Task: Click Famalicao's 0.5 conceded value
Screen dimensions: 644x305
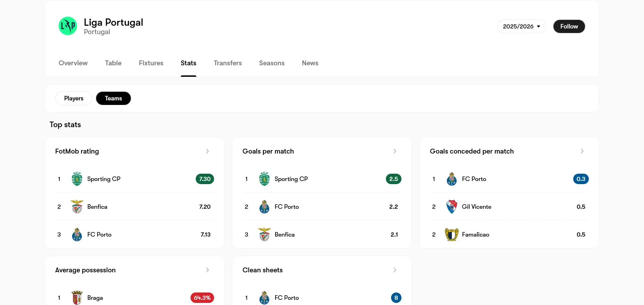Action: pyautogui.click(x=581, y=234)
